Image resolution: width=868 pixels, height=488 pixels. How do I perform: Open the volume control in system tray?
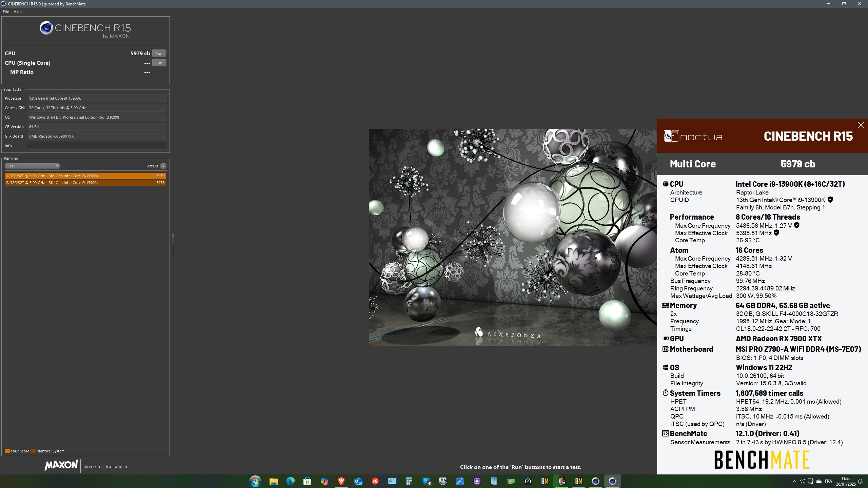pos(802,481)
